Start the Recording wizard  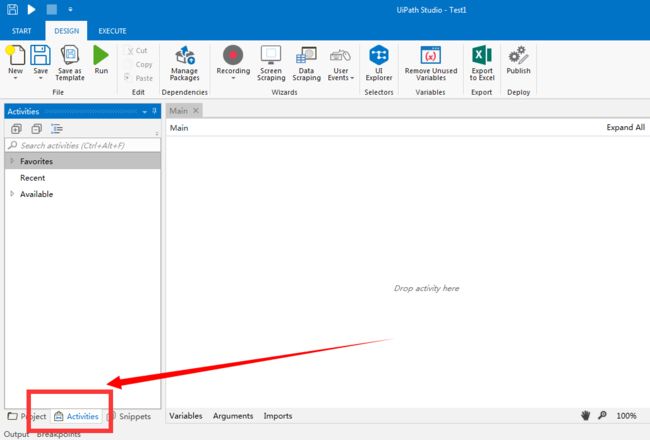(x=233, y=56)
